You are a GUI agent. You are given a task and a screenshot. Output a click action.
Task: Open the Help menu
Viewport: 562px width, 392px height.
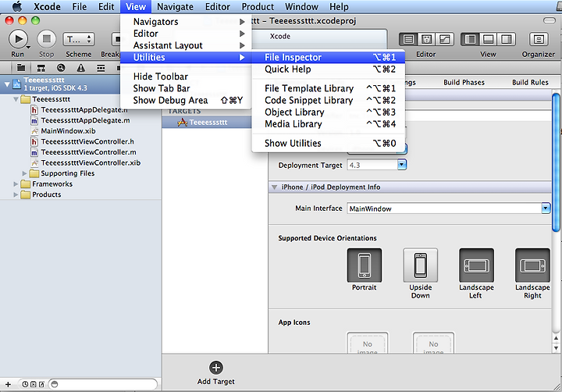(339, 7)
